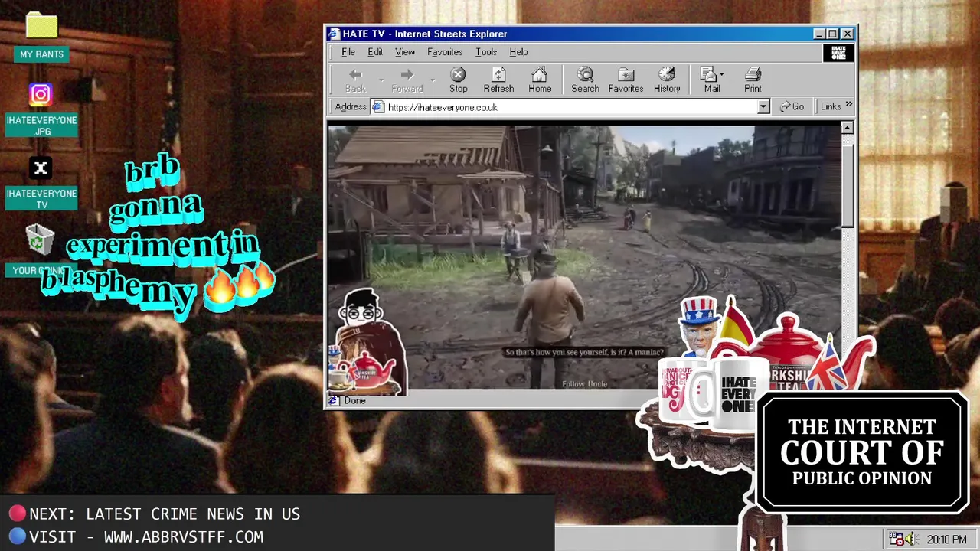Image resolution: width=980 pixels, height=551 pixels.
Task: Click the gameplay video in the browser
Action: [584, 258]
